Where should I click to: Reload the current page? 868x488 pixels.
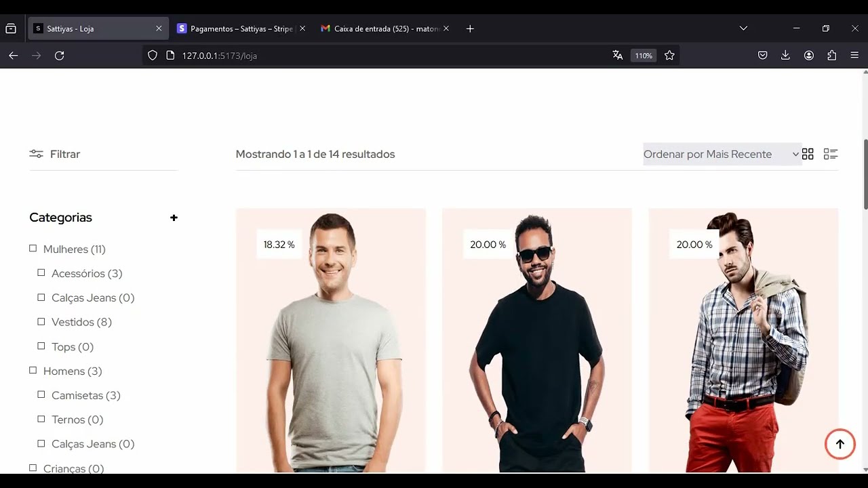click(x=59, y=56)
